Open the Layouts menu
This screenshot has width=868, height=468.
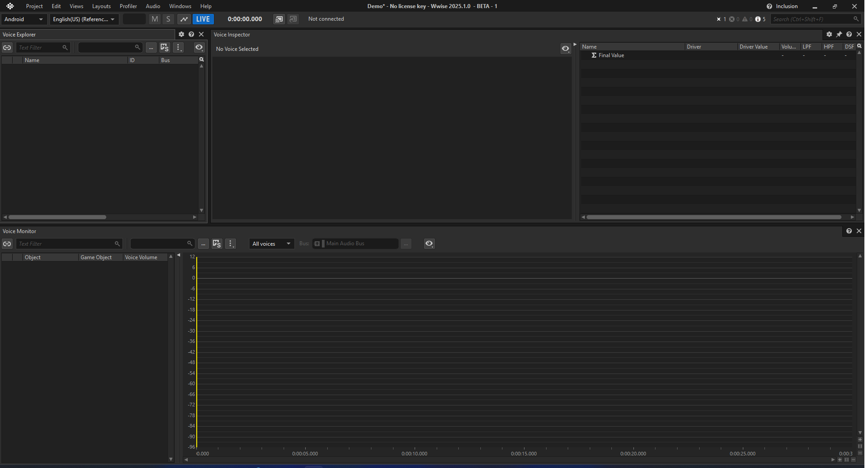pyautogui.click(x=101, y=6)
